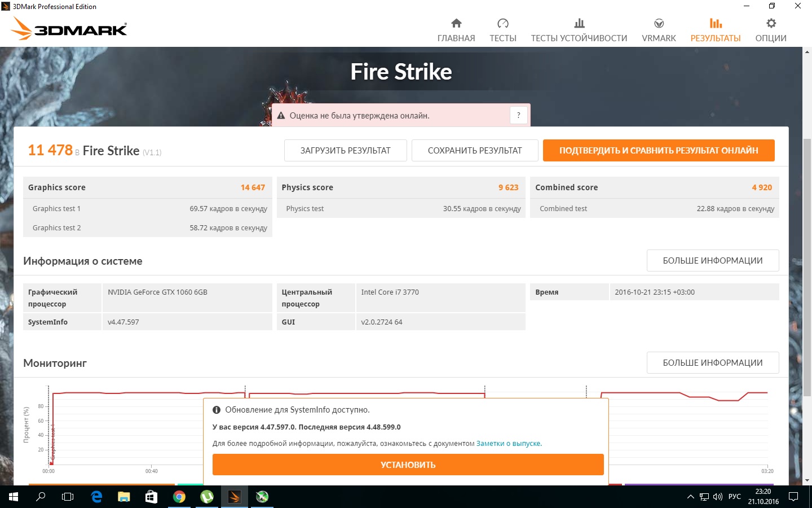812x508 pixels.
Task: Click Intel Core i7 3770 text
Action: pyautogui.click(x=390, y=292)
